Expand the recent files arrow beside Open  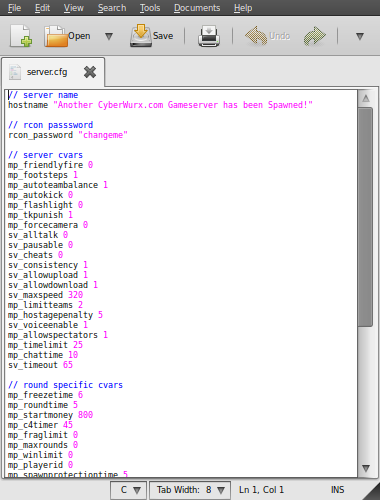[109, 36]
